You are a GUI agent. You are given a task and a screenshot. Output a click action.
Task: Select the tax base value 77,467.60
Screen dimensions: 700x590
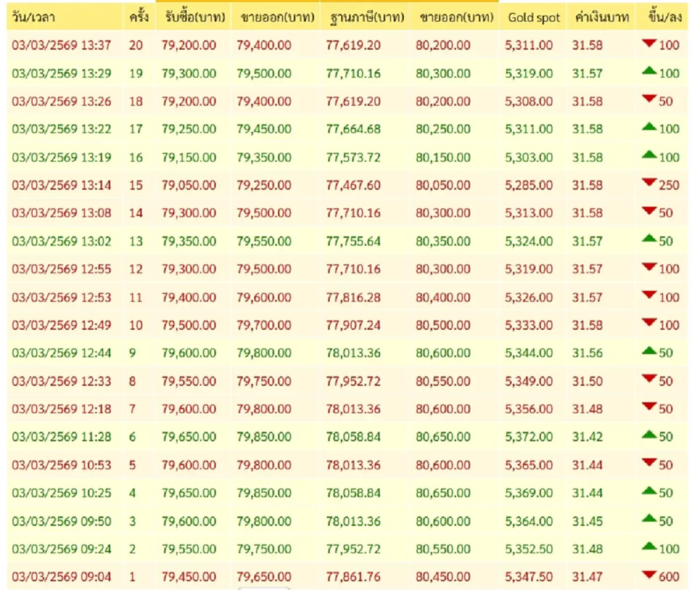[353, 186]
